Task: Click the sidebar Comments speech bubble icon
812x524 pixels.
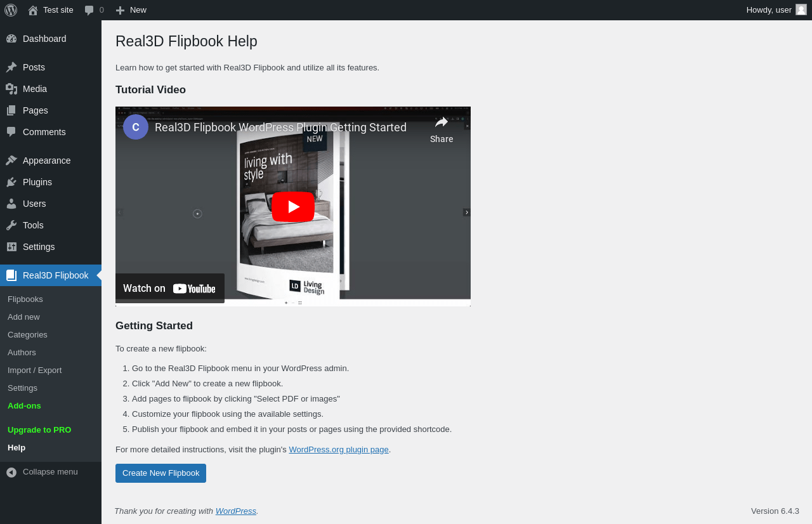Action: [x=11, y=132]
